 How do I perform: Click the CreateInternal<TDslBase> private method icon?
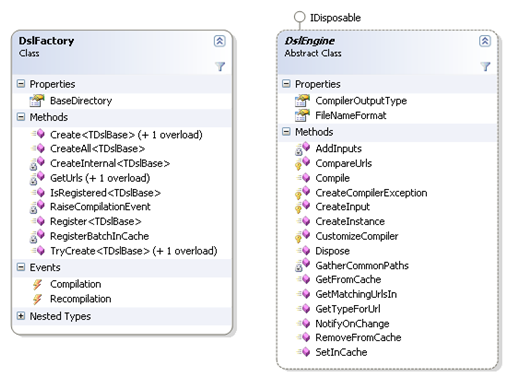37,163
